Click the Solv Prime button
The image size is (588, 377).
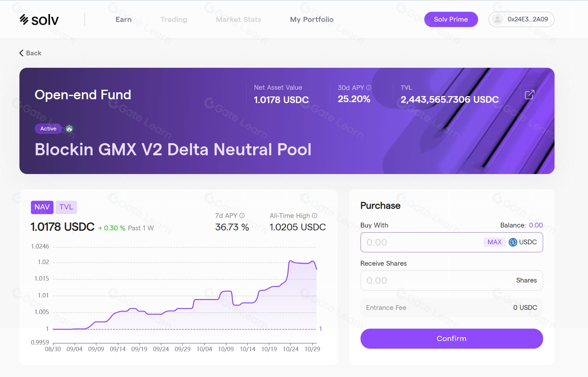point(451,19)
